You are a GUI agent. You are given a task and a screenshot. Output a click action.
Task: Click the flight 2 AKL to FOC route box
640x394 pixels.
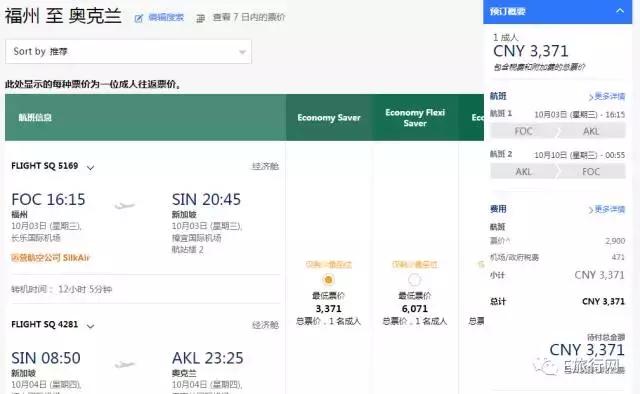coord(558,171)
